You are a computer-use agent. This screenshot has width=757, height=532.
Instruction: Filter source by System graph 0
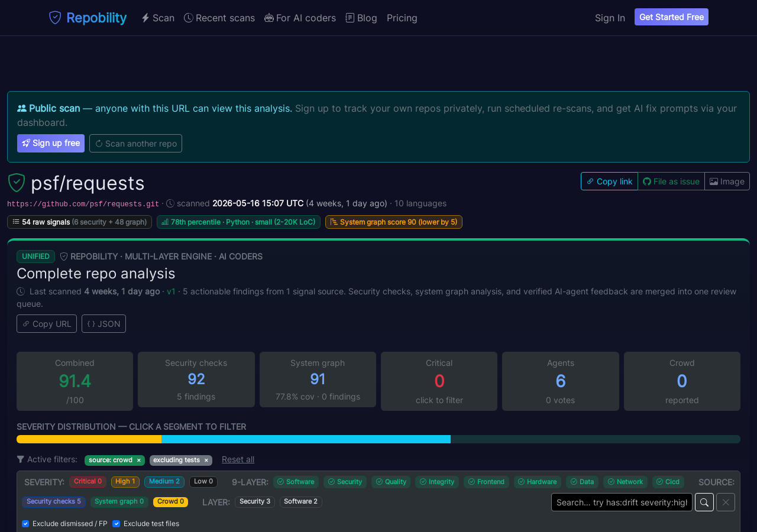pyautogui.click(x=119, y=502)
